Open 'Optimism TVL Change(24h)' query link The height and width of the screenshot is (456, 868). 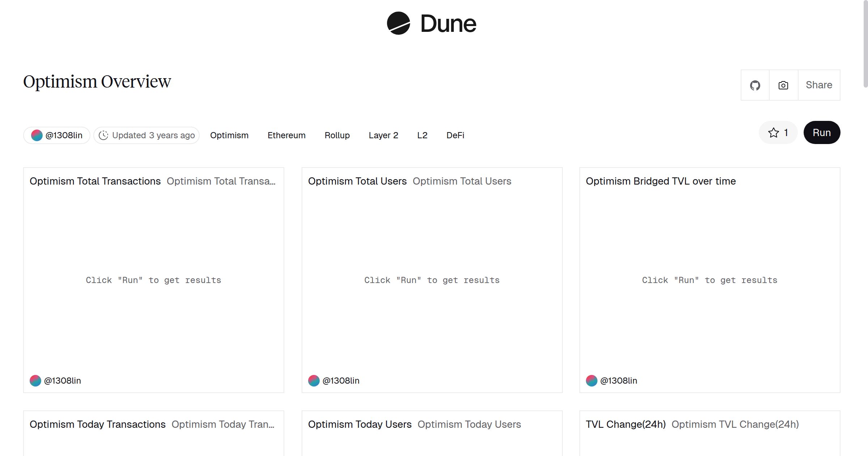(x=735, y=424)
